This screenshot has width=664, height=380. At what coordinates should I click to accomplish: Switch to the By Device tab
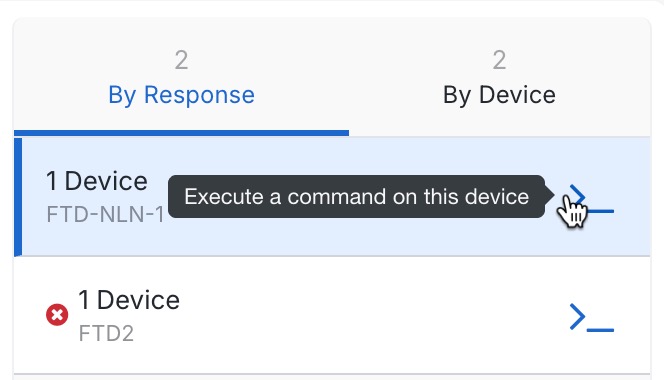click(x=499, y=78)
